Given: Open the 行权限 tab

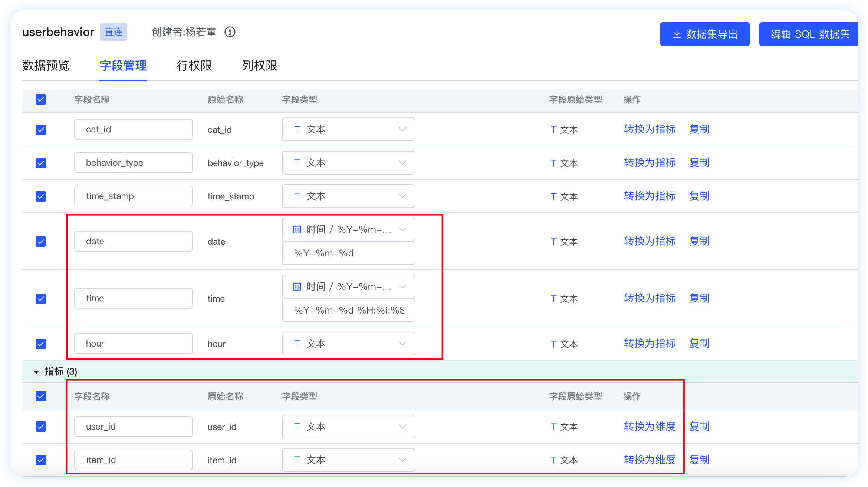Looking at the screenshot, I should point(194,66).
